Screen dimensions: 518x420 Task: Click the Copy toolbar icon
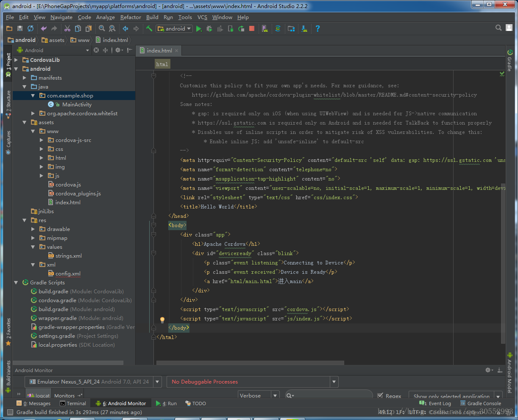pos(78,28)
